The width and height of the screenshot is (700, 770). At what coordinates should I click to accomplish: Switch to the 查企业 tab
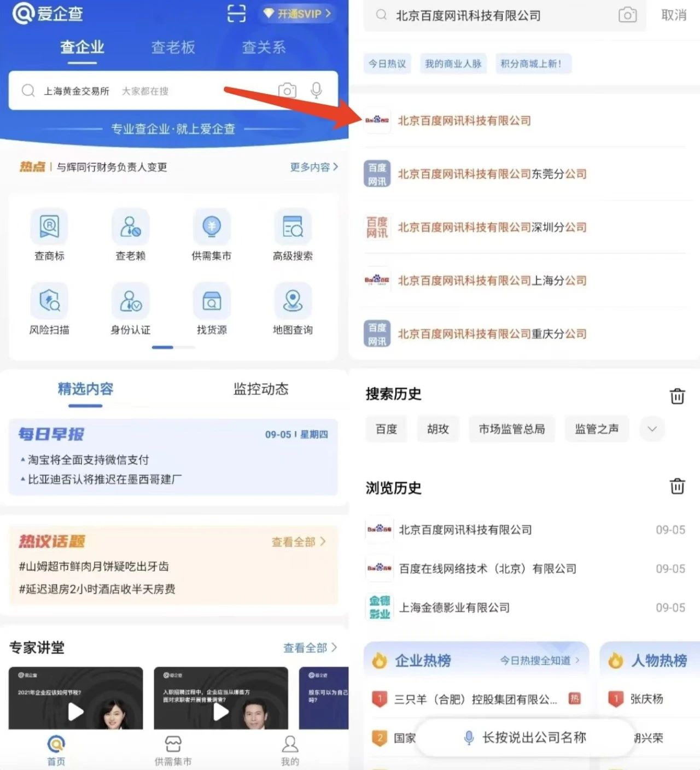82,48
